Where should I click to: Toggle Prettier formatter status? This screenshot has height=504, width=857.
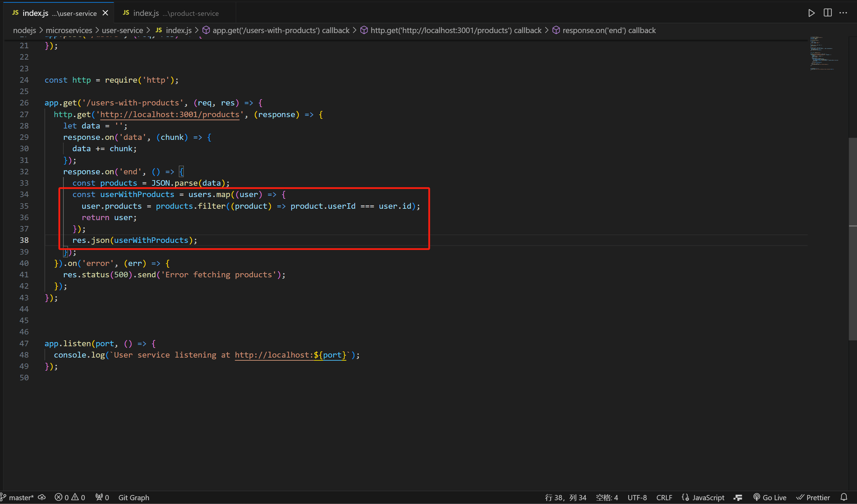(x=813, y=497)
